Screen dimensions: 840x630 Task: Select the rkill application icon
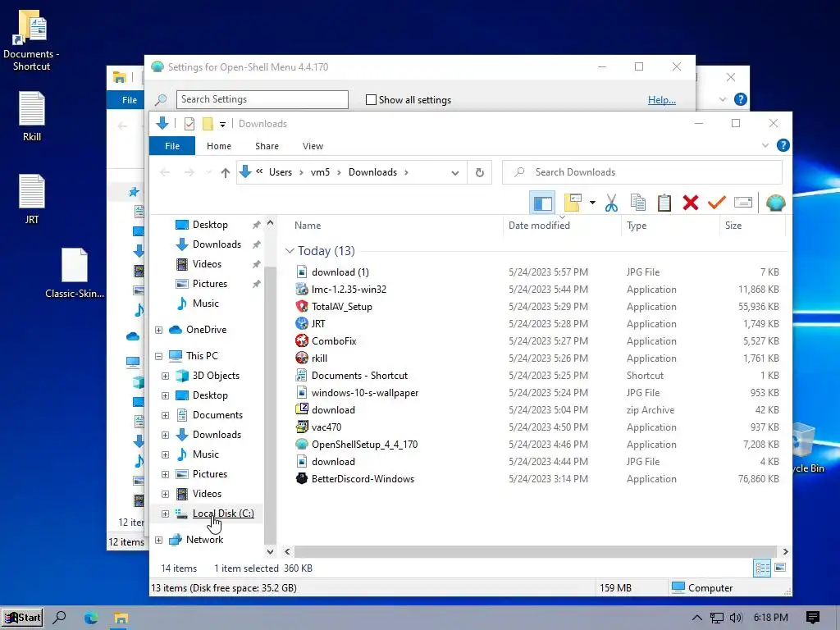coord(302,358)
